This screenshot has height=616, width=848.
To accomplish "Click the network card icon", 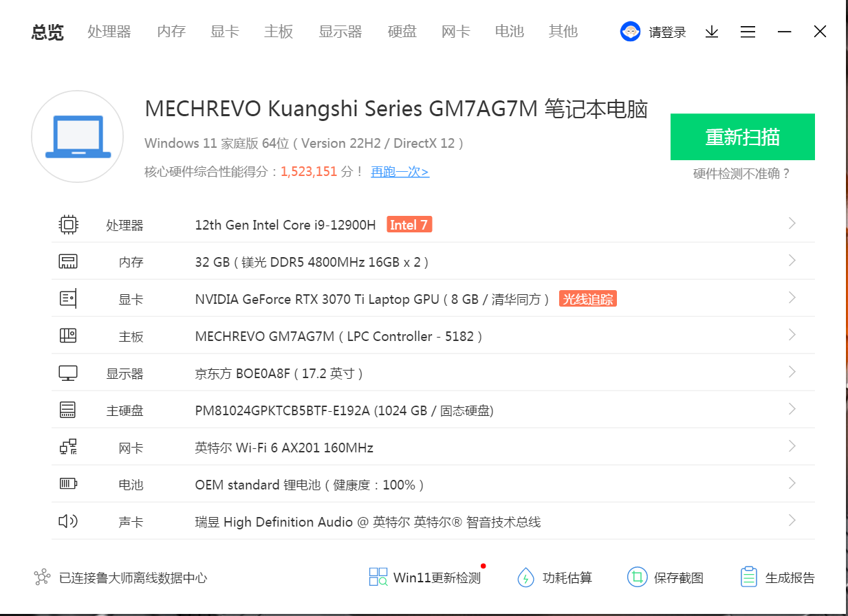I will [68, 447].
